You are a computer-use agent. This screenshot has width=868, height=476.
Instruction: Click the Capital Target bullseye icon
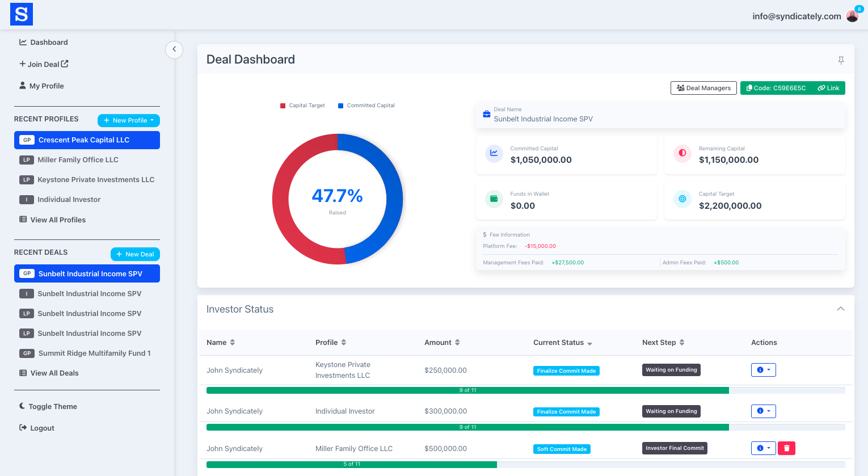682,199
